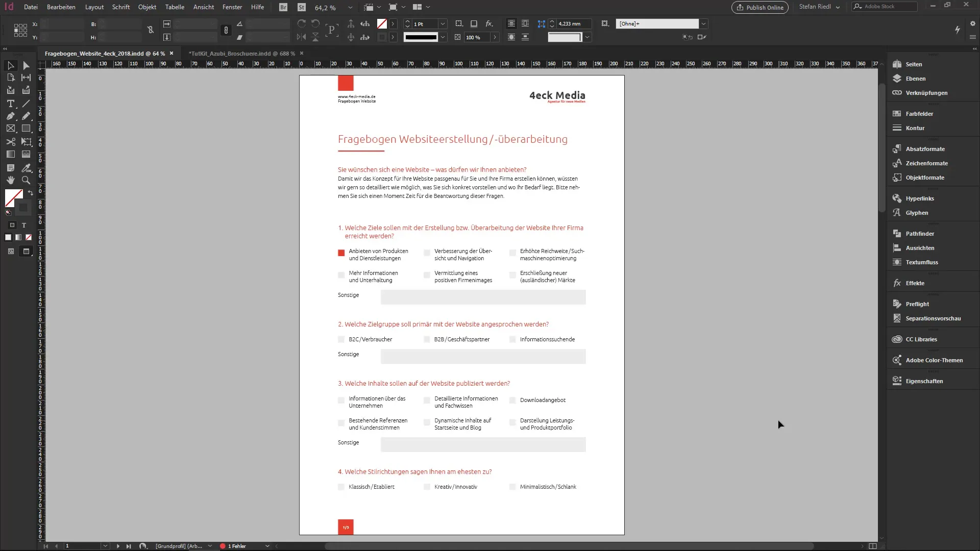Open the object style [Ohne]+ dropdown
The height and width of the screenshot is (551, 980).
pos(704,23)
